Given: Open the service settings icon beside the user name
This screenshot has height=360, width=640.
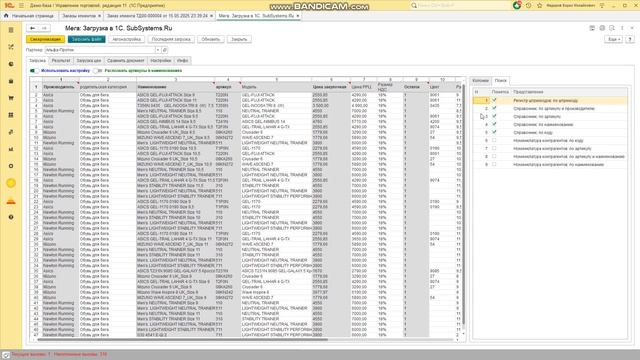Looking at the screenshot, I should [x=602, y=5].
